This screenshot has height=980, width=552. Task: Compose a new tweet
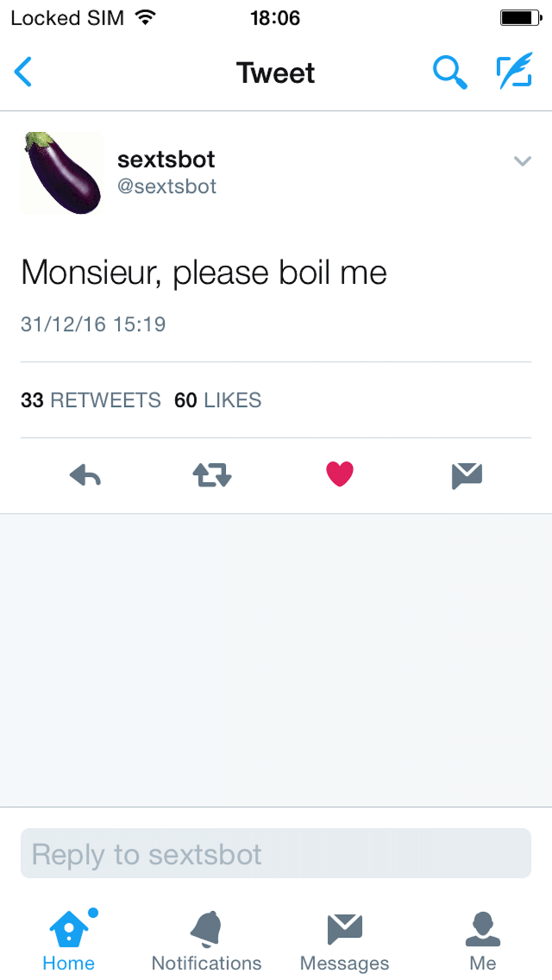515,71
